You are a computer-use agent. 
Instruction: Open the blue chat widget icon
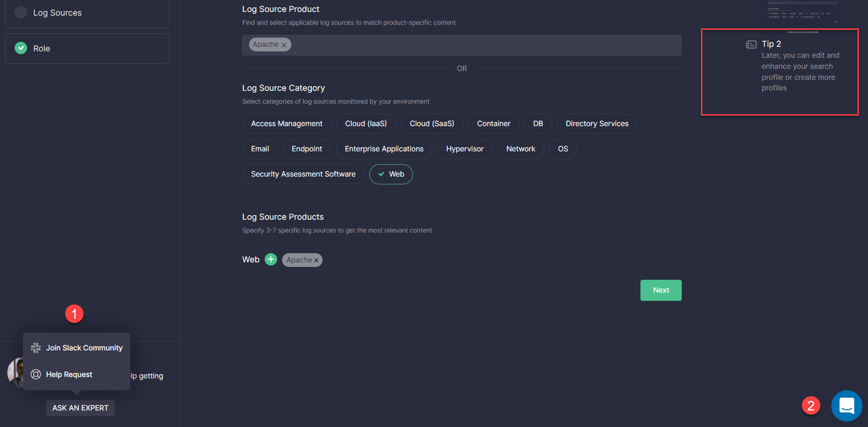point(846,406)
